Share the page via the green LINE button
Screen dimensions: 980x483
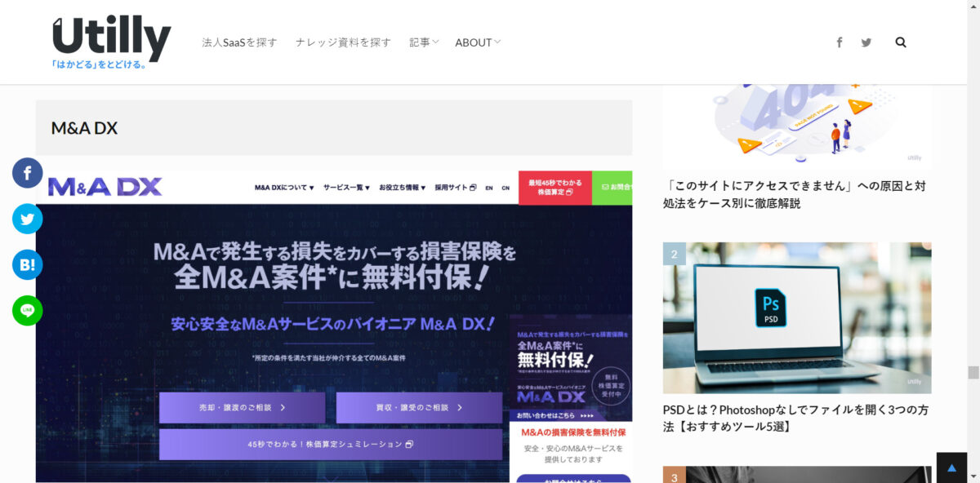click(28, 310)
